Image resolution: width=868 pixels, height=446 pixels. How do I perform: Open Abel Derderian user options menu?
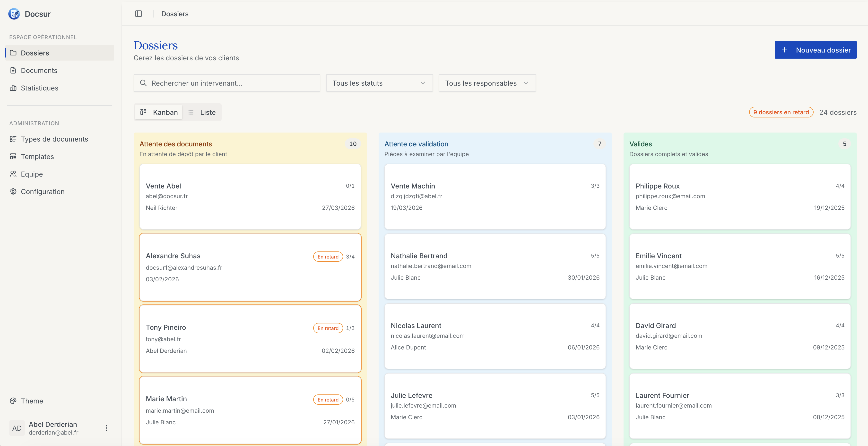click(x=106, y=428)
